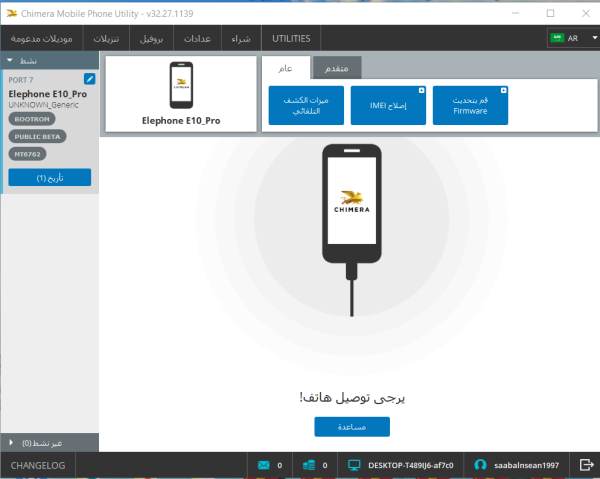This screenshot has height=479, width=600.
Task: Click the computer monitor icon in status bar
Action: (x=354, y=465)
